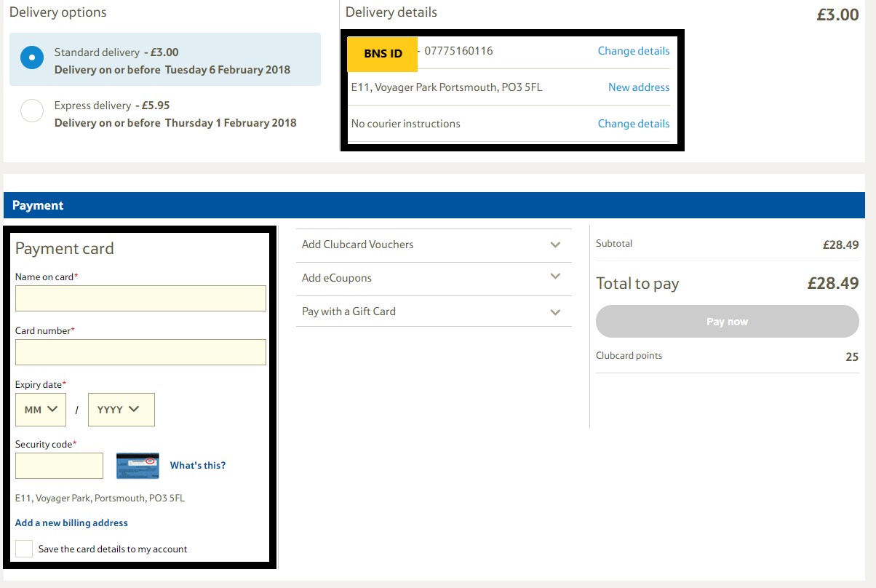The width and height of the screenshot is (876, 588).
Task: Open the expiry year YYYY dropdown
Action: 121,409
